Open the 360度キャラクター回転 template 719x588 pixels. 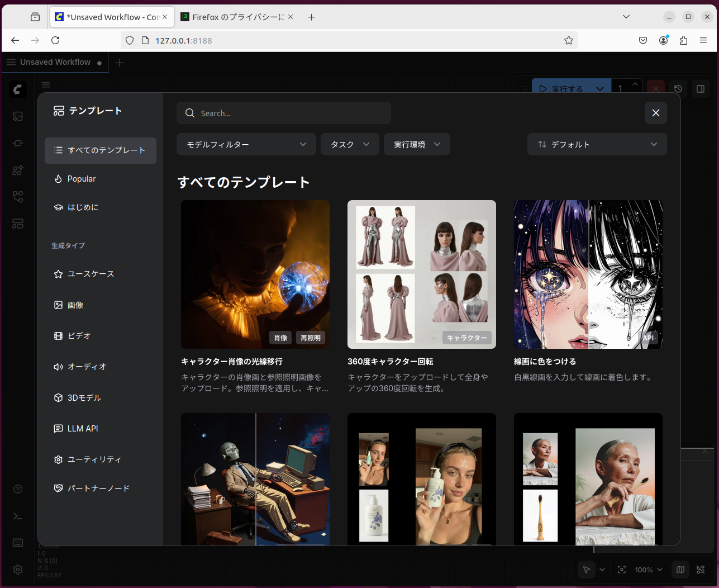[421, 274]
